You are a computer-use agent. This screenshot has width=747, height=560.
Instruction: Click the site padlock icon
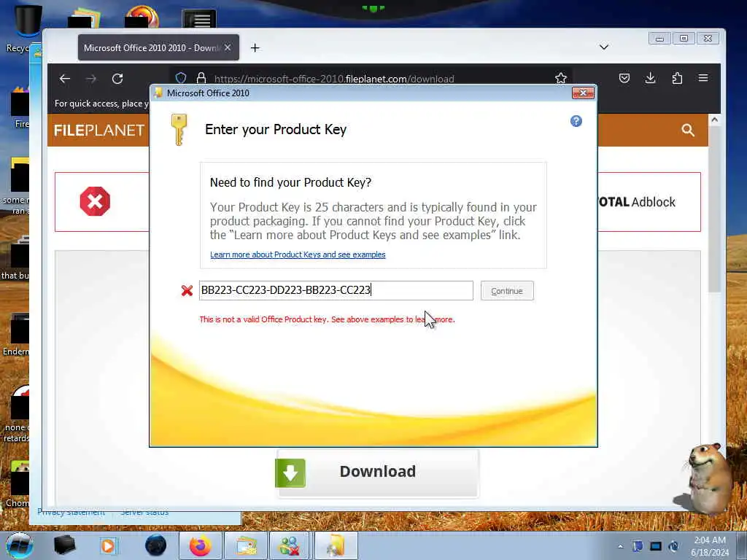click(201, 77)
